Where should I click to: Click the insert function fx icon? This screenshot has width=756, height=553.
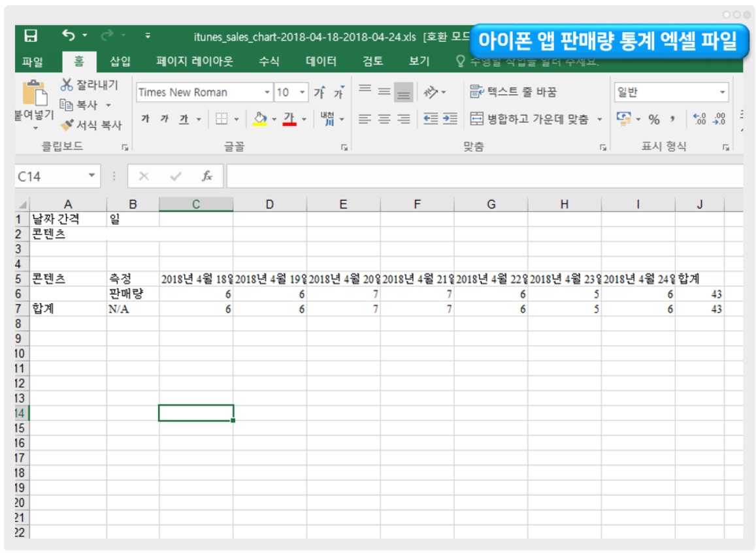[207, 176]
